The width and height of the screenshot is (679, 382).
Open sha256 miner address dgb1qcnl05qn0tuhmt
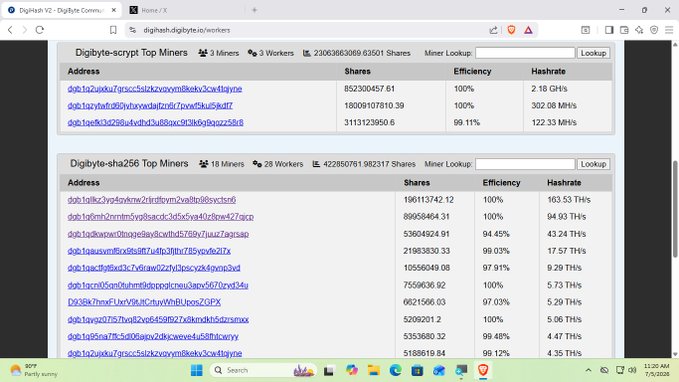(158, 285)
